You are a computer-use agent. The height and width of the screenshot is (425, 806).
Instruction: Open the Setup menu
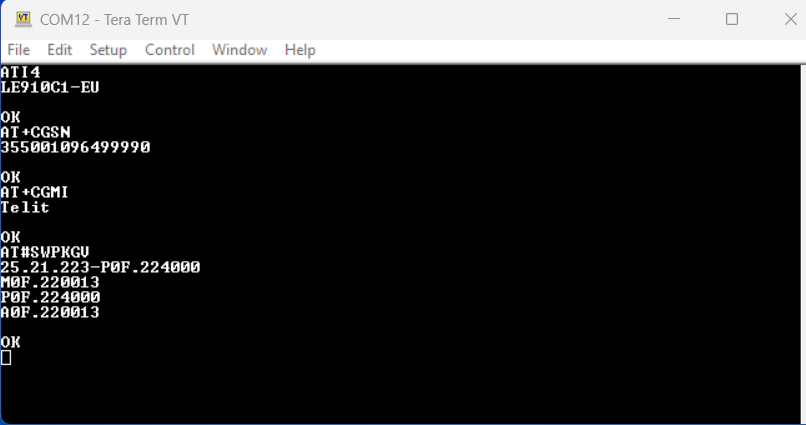point(108,50)
